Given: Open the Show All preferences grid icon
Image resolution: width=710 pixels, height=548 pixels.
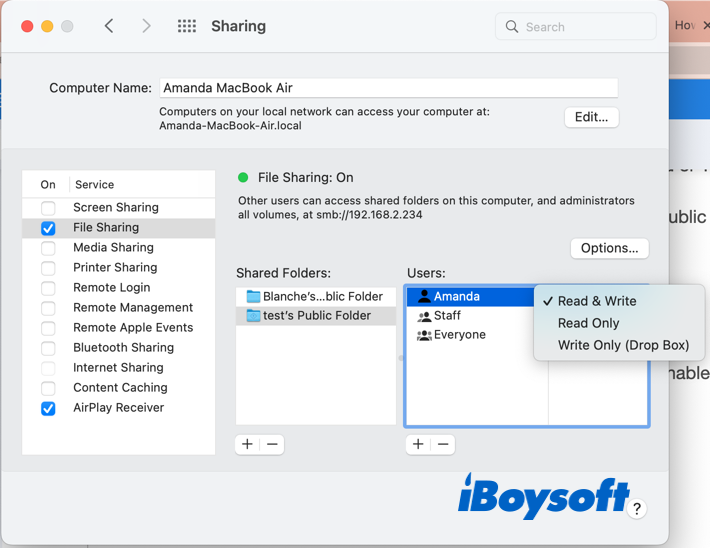Looking at the screenshot, I should pyautogui.click(x=187, y=26).
